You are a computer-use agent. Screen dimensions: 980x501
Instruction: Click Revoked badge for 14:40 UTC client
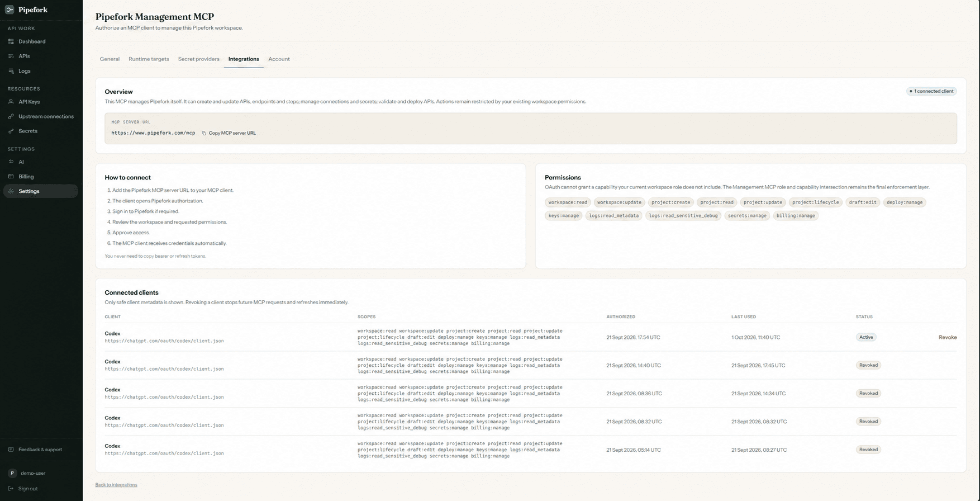pos(868,365)
